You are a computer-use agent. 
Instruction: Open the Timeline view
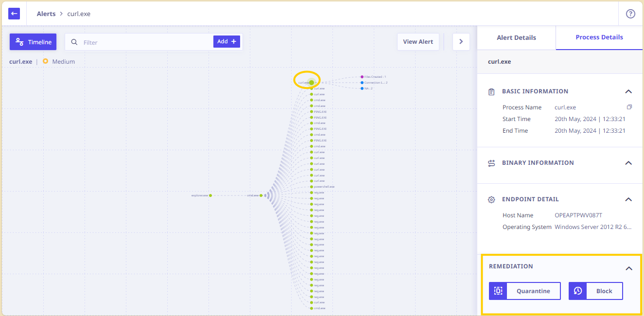coord(33,42)
